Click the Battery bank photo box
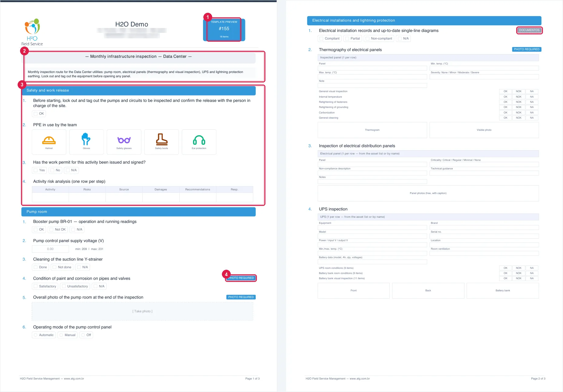 point(503,291)
